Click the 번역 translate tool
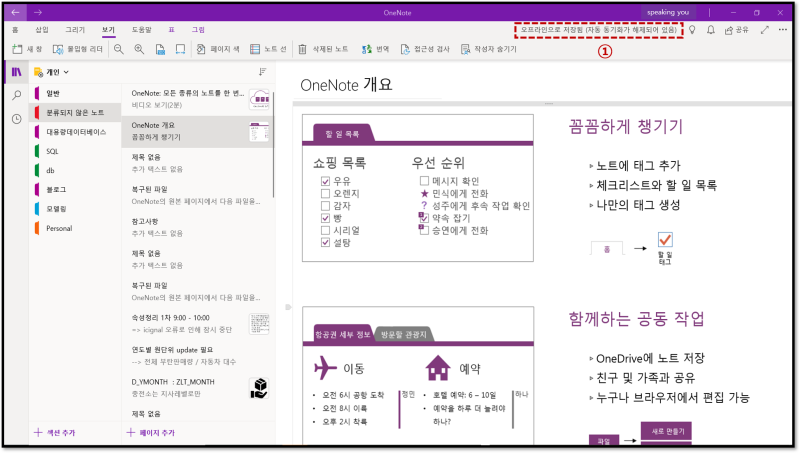This screenshot has width=800, height=453. (376, 49)
